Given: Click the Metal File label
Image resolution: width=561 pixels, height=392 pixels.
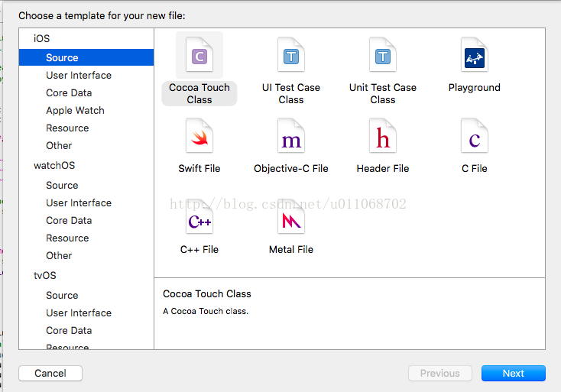Looking at the screenshot, I should tap(291, 249).
